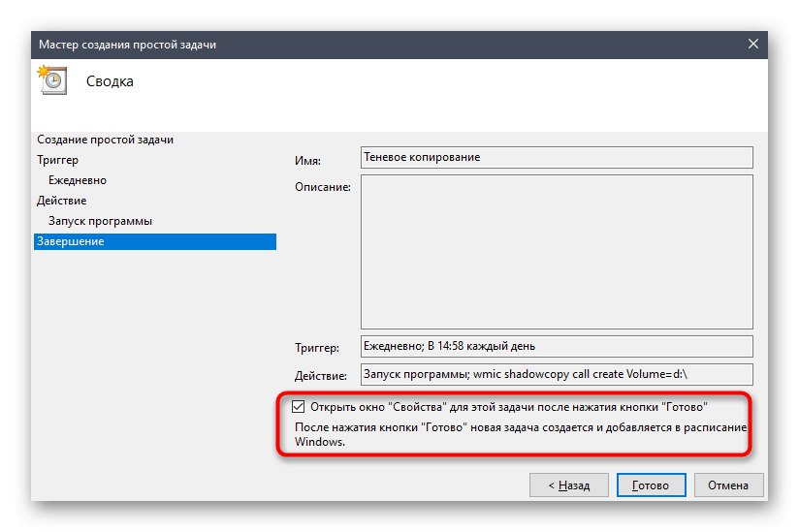Click the task wizard clock icon

[x=51, y=80]
